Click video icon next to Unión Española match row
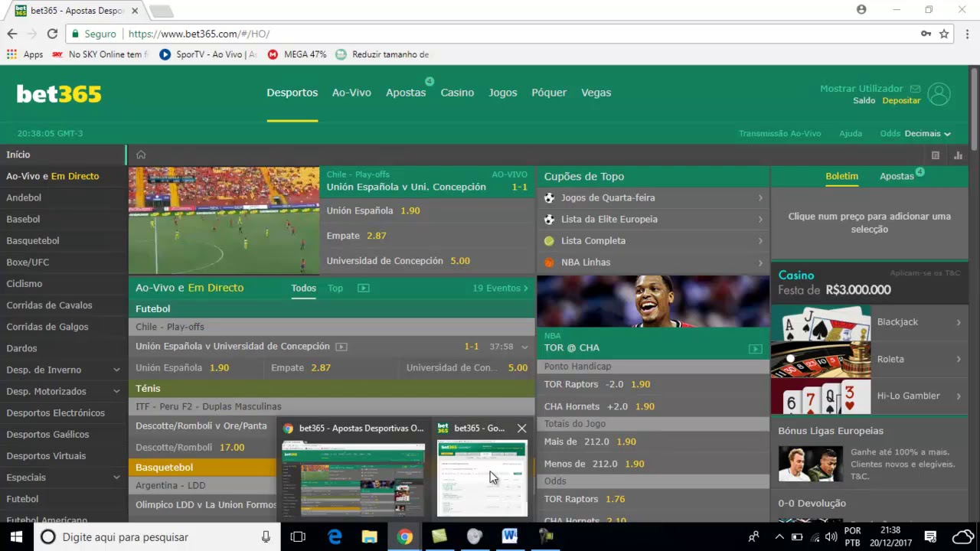Screen dimensions: 980x551 point(341,347)
